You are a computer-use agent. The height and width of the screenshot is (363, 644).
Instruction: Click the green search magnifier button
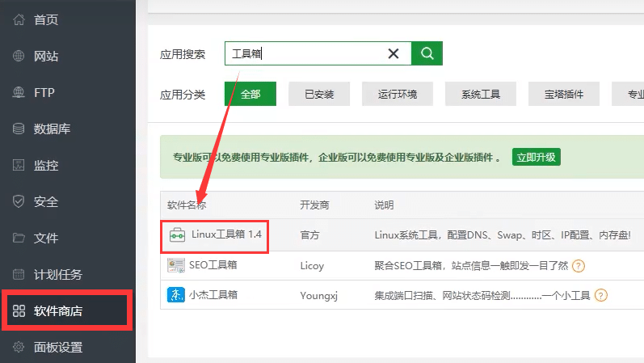coord(427,53)
